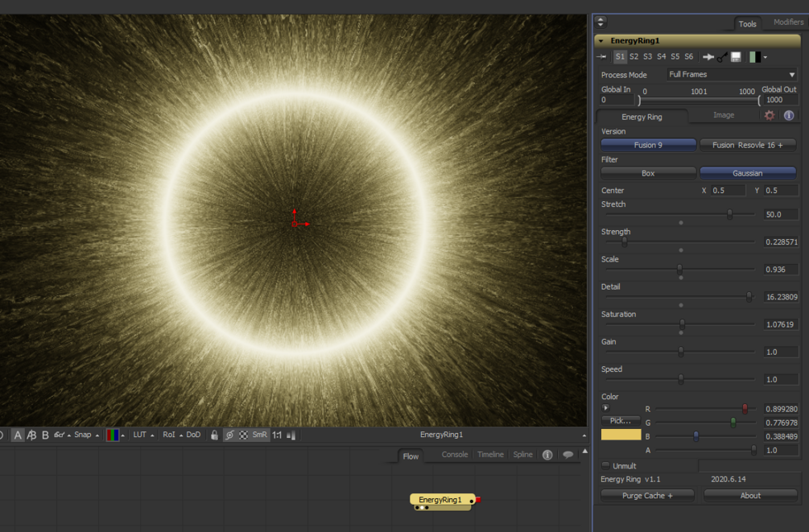The height and width of the screenshot is (532, 809).
Task: Click the Global In value field
Action: [617, 100]
